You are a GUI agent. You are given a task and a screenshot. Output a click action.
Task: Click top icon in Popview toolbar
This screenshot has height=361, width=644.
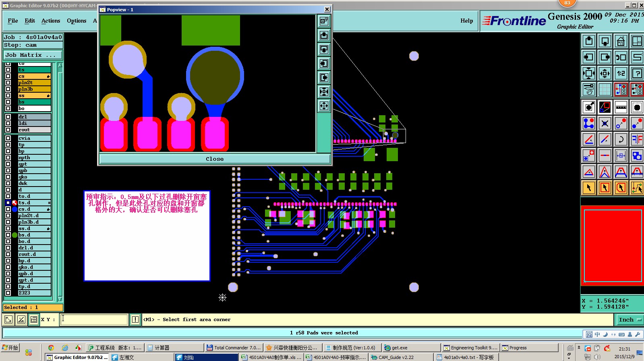click(324, 21)
